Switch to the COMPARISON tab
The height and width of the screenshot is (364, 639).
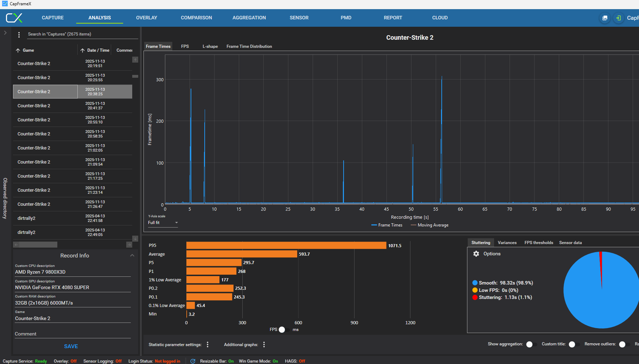coord(196,18)
